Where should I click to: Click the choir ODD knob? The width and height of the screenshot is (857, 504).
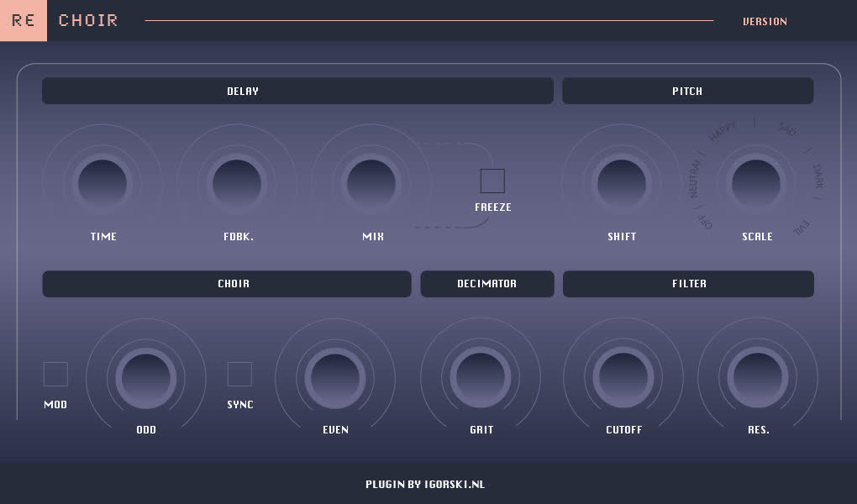(146, 378)
